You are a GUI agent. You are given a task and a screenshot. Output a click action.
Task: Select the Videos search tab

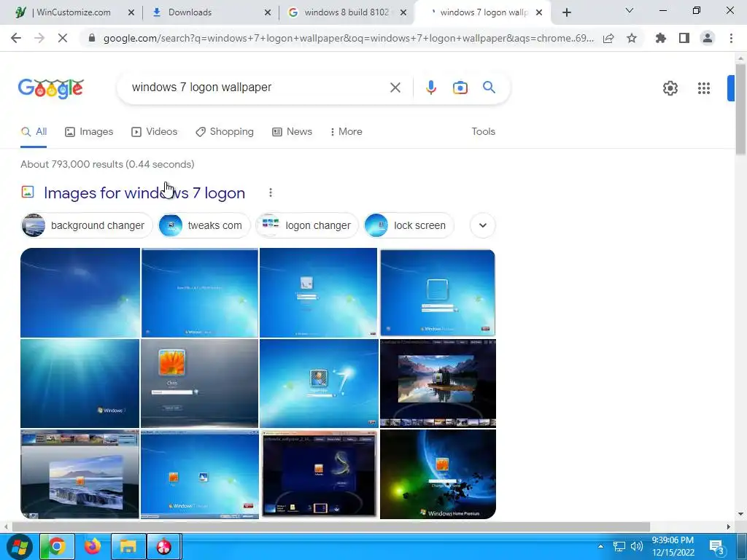pyautogui.click(x=155, y=131)
